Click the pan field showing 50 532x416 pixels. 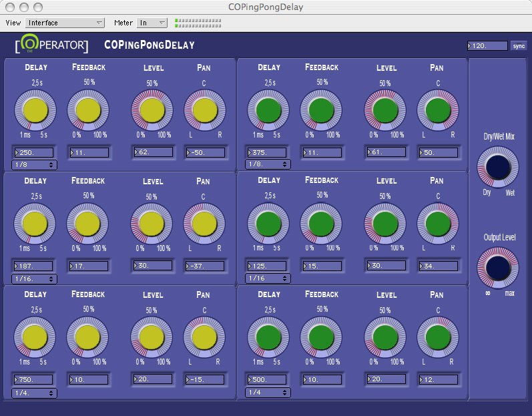coord(439,153)
